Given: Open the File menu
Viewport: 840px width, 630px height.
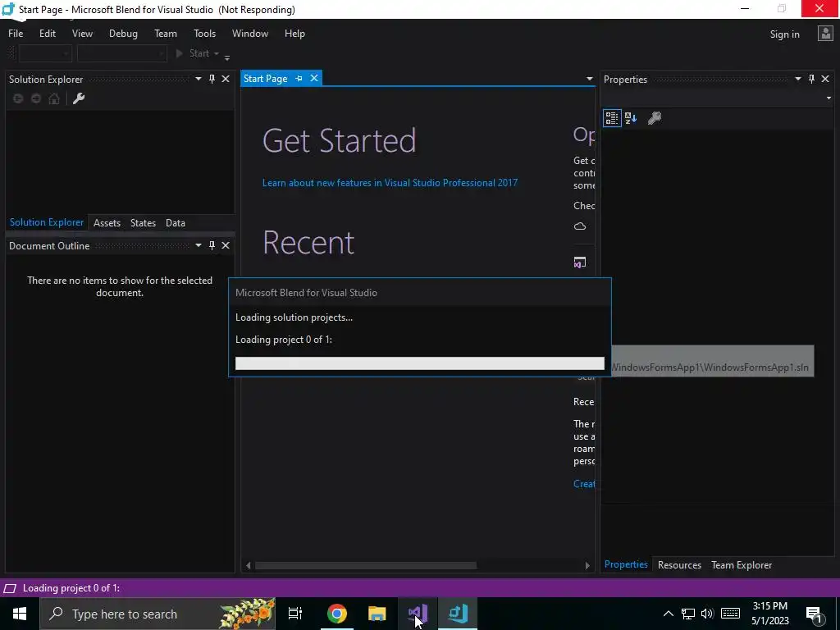Looking at the screenshot, I should (x=16, y=33).
